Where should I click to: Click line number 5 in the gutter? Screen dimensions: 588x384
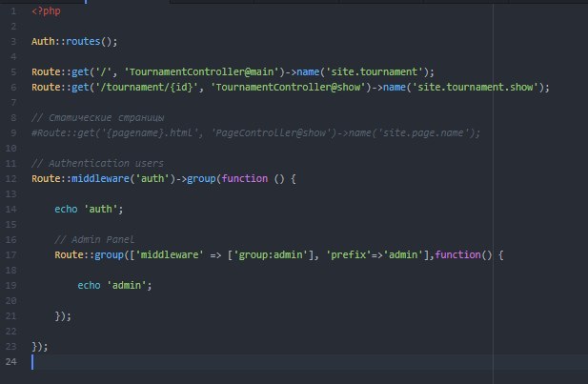point(13,72)
